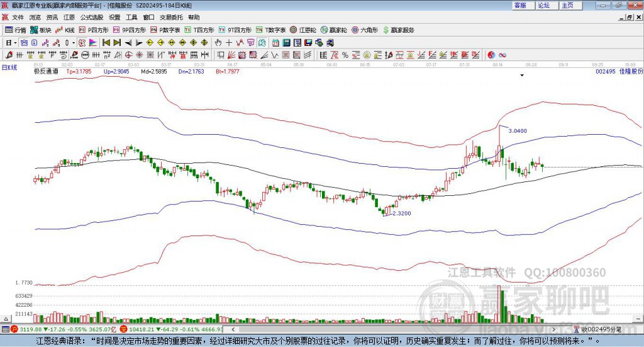Click the percent % tool icon
The width and height of the screenshot is (644, 347).
[345, 55]
